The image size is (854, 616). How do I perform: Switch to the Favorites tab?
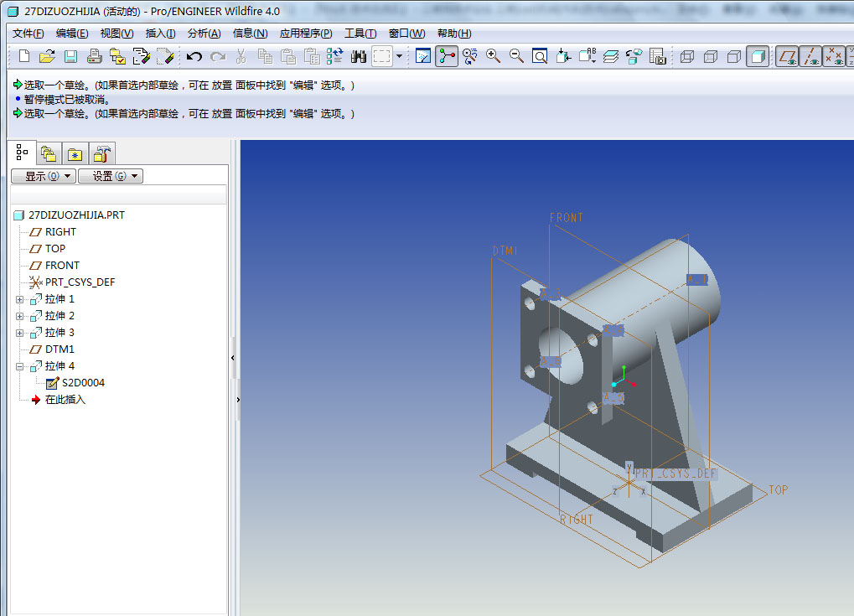pyautogui.click(x=75, y=154)
